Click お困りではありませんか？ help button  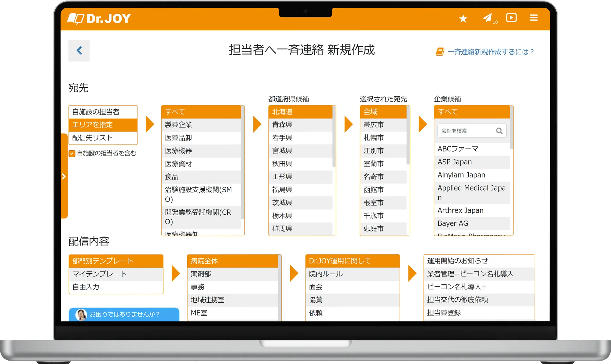124,314
